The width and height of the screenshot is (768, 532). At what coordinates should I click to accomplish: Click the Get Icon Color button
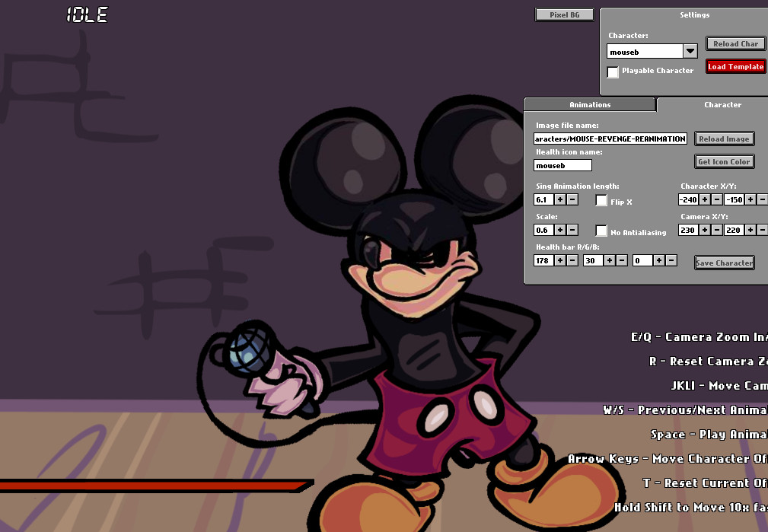pyautogui.click(x=724, y=161)
